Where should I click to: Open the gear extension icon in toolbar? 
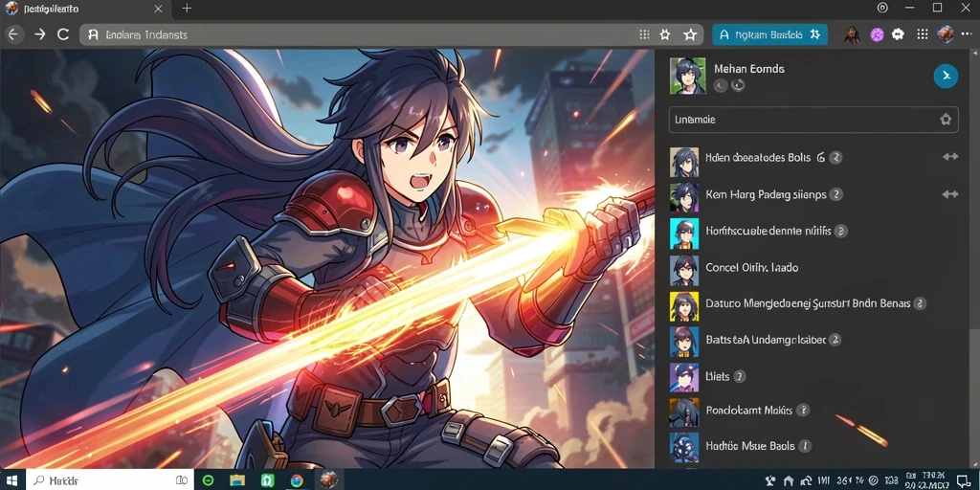[x=899, y=35]
